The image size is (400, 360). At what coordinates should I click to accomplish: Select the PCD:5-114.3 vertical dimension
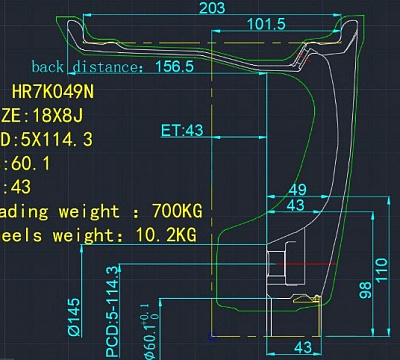[112, 312]
